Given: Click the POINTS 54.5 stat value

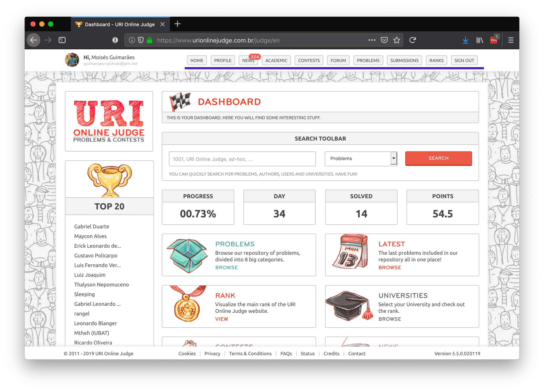Looking at the screenshot, I should tap(442, 214).
